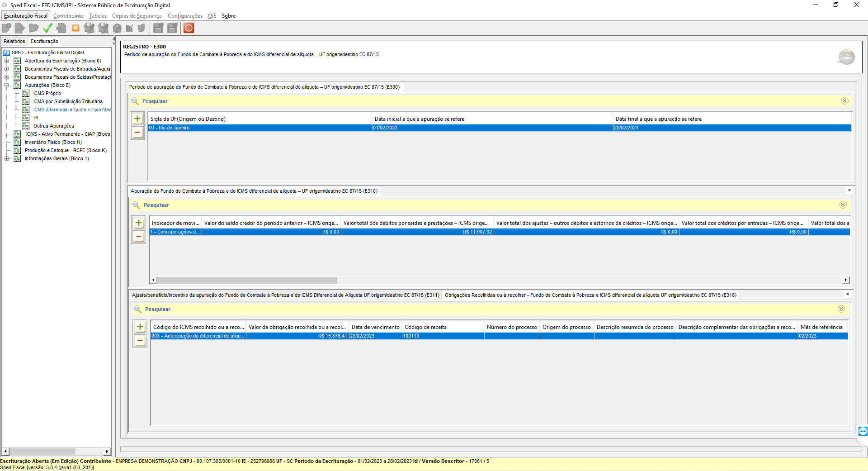868x471 pixels.
Task: Click the minus remove-row button in E300 table
Action: click(137, 133)
